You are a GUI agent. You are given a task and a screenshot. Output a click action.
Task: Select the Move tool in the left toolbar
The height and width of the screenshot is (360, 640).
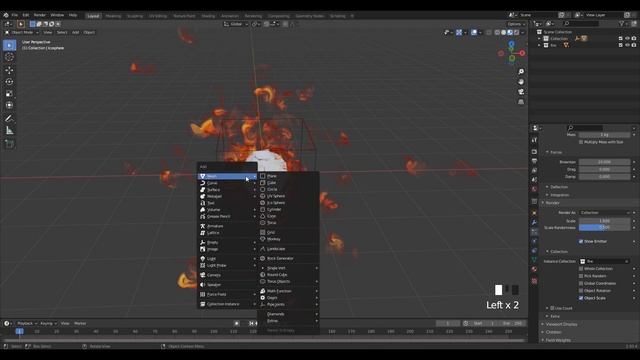[9, 70]
